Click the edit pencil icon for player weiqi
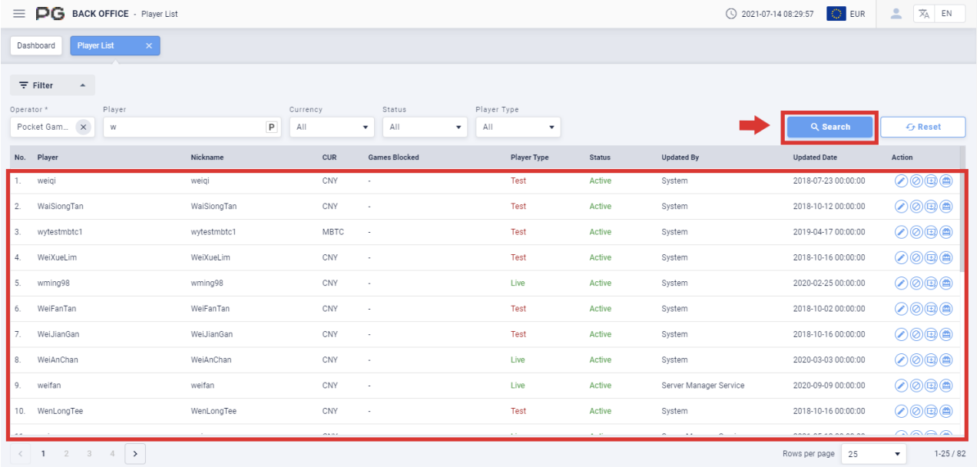 pos(902,181)
